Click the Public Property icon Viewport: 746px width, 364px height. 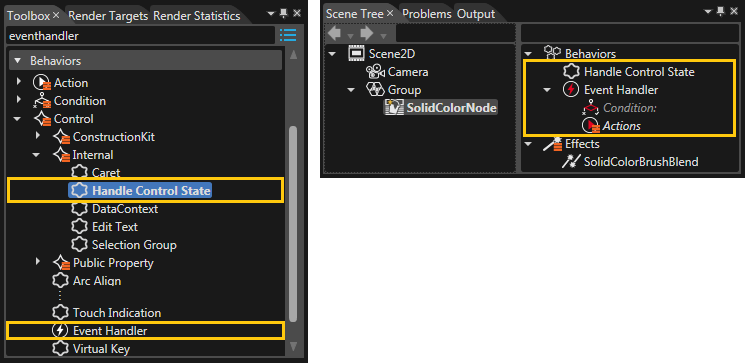pyautogui.click(x=61, y=263)
